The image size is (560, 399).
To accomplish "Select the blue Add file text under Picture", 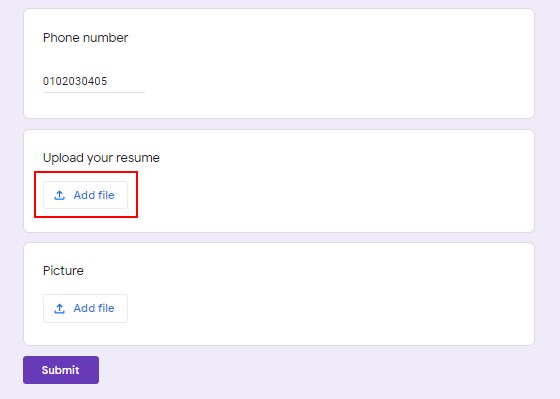I will pos(94,308).
